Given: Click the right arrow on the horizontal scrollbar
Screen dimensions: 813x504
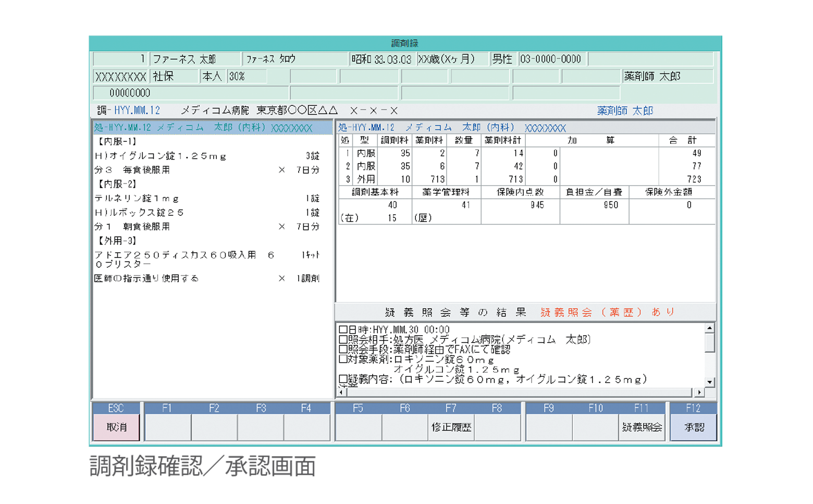Looking at the screenshot, I should pos(699,392).
